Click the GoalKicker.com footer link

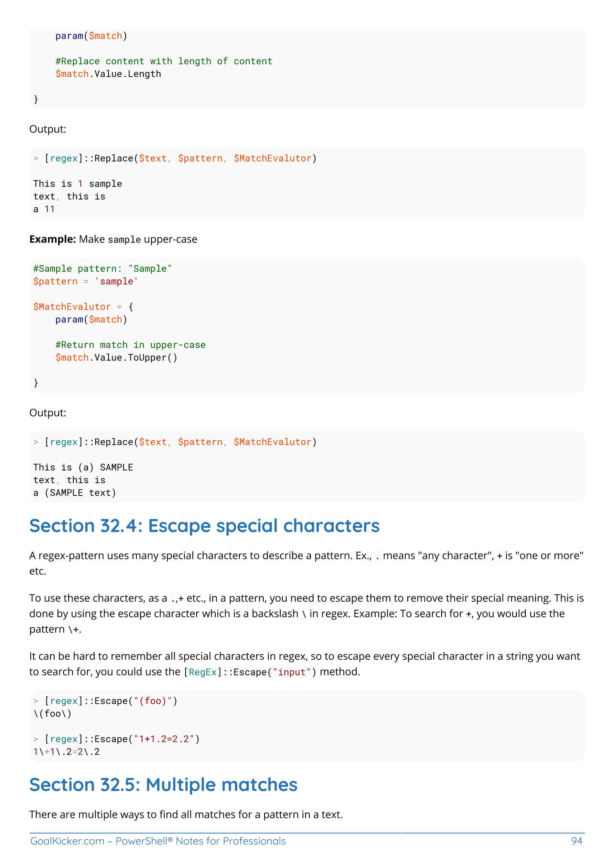(x=158, y=841)
